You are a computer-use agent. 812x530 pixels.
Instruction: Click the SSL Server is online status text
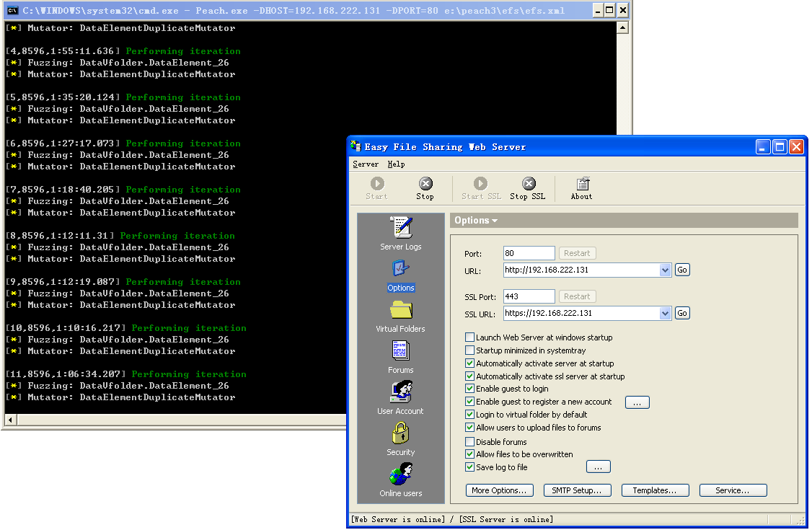click(x=506, y=519)
